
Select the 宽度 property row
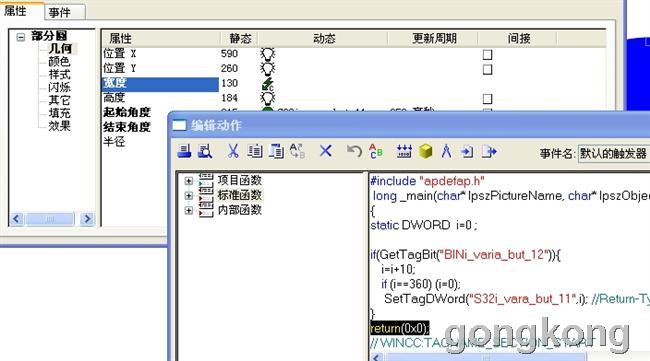160,84
